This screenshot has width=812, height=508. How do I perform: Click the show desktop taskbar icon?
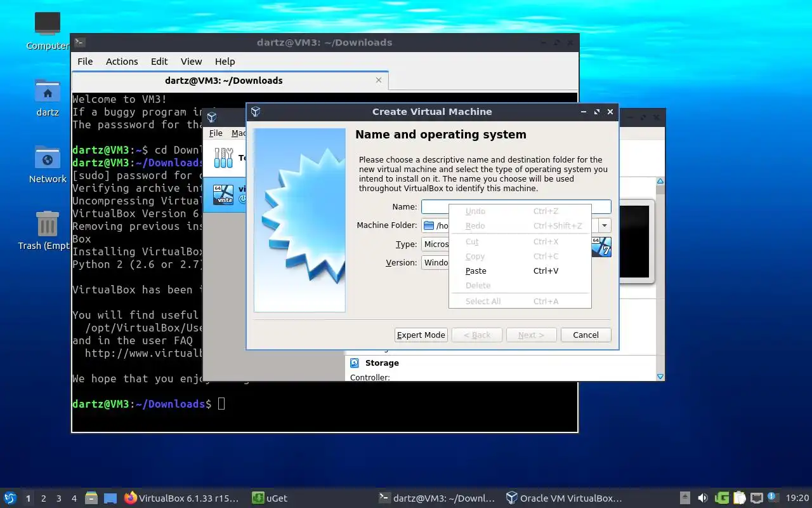(x=110, y=498)
